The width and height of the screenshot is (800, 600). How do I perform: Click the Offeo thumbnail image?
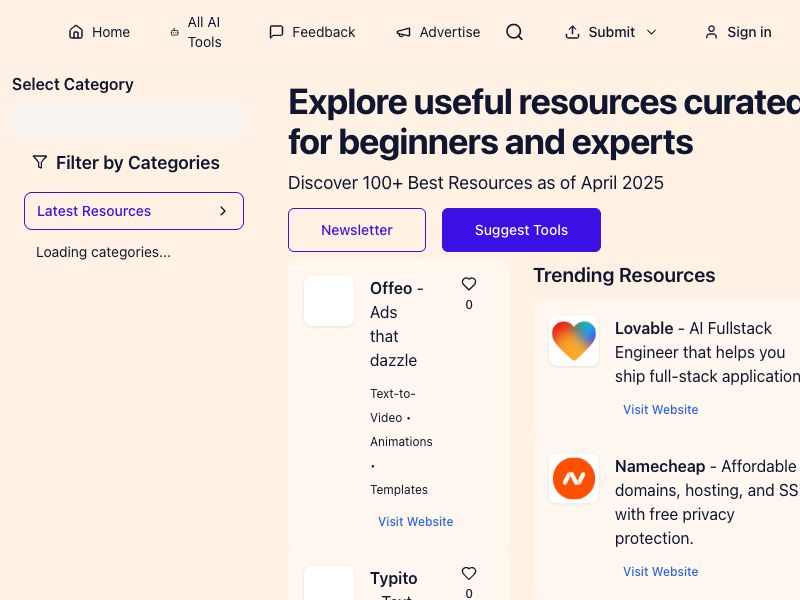tap(329, 301)
